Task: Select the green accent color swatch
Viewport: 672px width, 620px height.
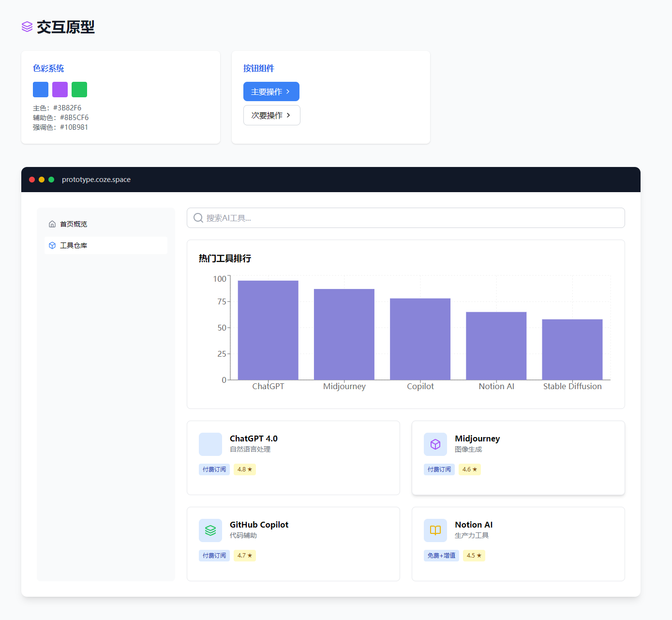Action: (79, 90)
